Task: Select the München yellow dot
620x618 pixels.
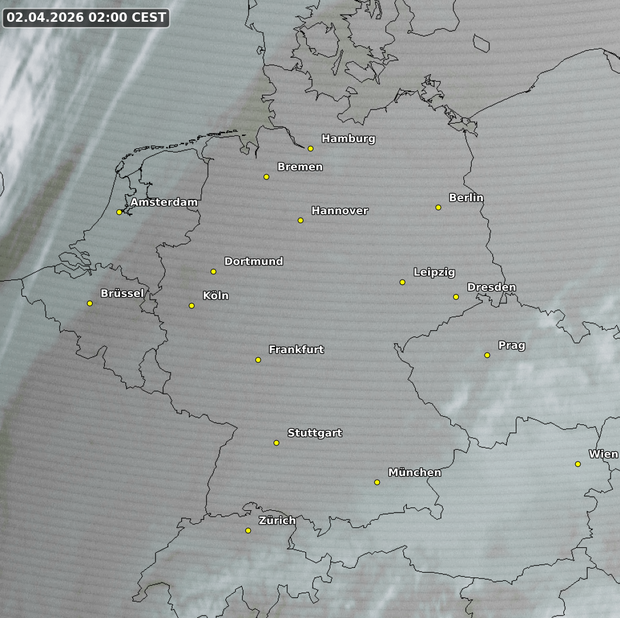Action: [x=377, y=482]
